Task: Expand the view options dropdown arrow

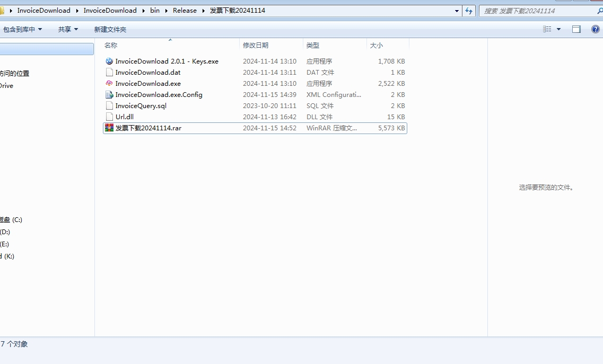Action: 558,29
